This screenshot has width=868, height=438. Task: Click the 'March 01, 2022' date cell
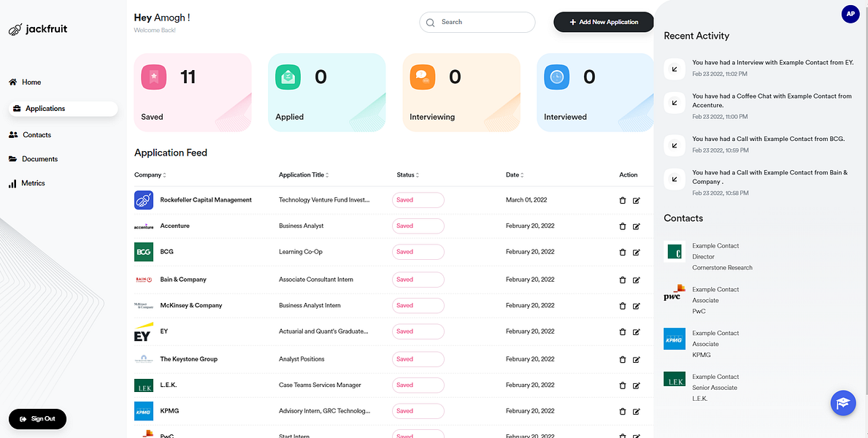[x=526, y=200]
